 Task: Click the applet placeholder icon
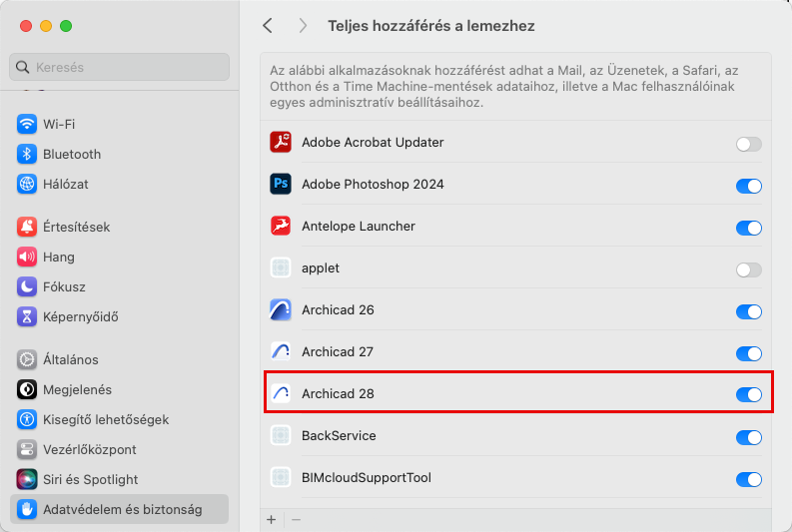(281, 267)
